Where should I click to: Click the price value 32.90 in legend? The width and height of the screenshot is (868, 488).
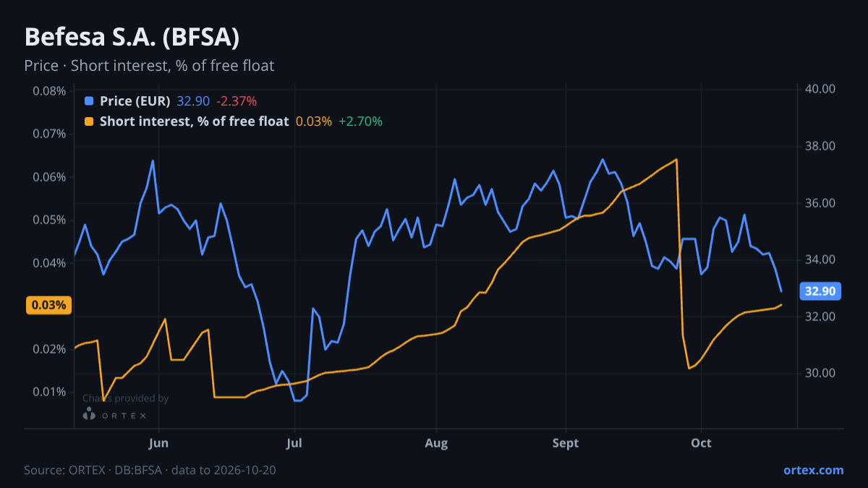[193, 100]
